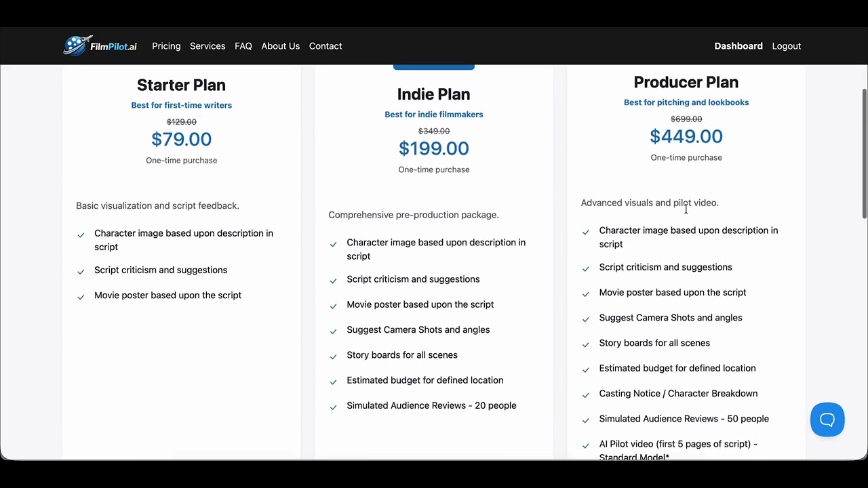This screenshot has width=868, height=488.
Task: Open the Contact page
Action: (x=325, y=46)
